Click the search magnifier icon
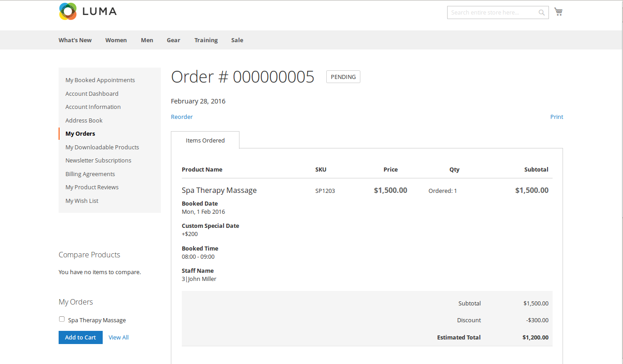 [541, 13]
